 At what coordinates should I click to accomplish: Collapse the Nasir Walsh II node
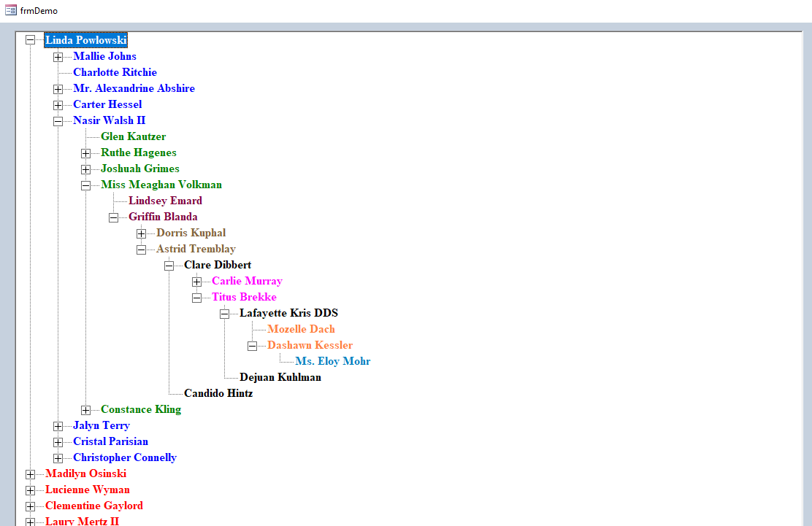pyautogui.click(x=58, y=121)
